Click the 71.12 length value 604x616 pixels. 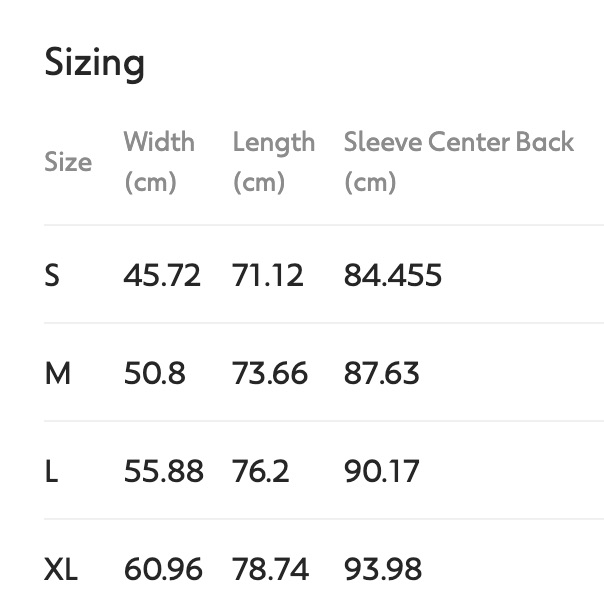click(x=267, y=275)
